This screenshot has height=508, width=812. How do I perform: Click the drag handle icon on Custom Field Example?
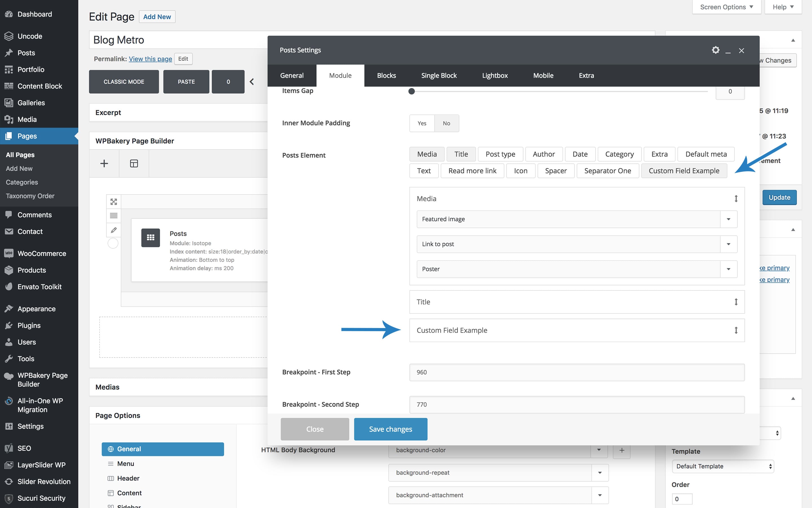736,330
